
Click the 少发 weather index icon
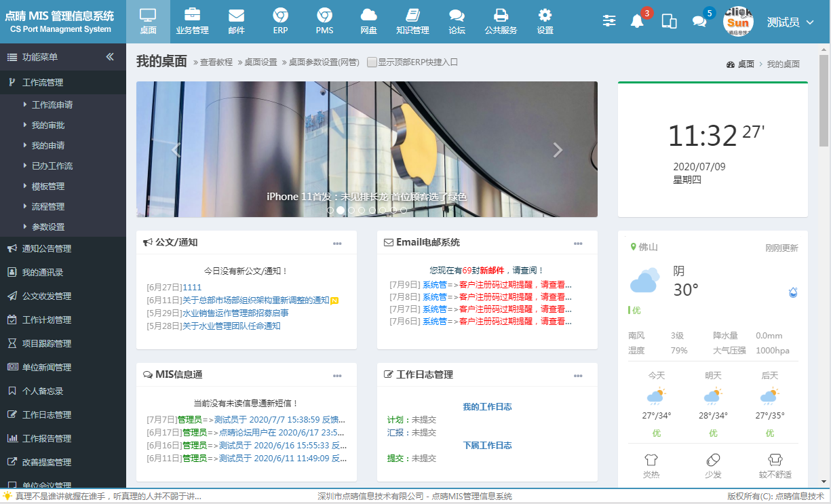(x=713, y=460)
